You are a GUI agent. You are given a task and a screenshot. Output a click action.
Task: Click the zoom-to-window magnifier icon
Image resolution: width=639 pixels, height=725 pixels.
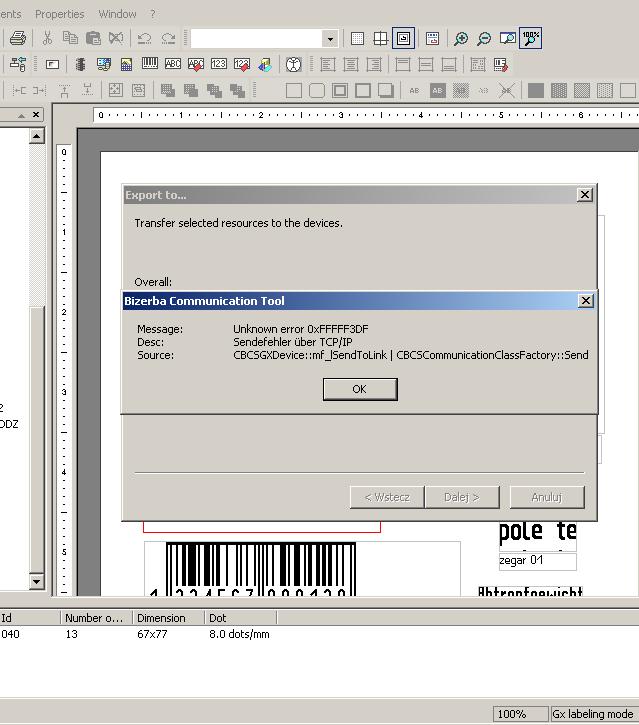pyautogui.click(x=507, y=38)
